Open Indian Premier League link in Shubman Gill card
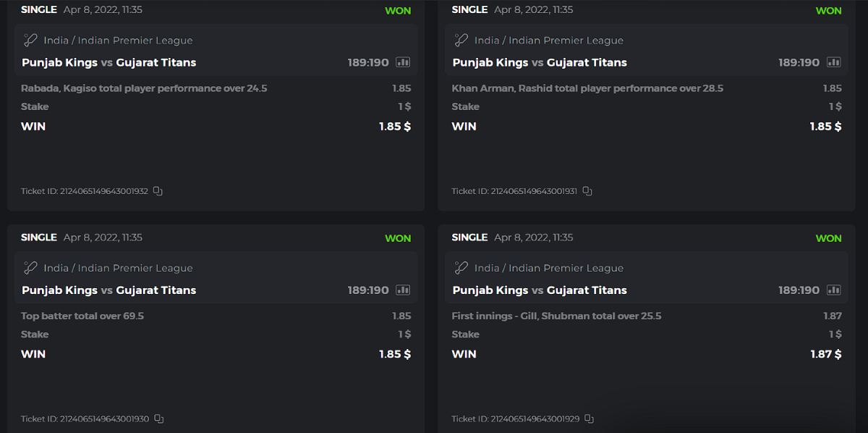This screenshot has width=868, height=433. click(566, 268)
